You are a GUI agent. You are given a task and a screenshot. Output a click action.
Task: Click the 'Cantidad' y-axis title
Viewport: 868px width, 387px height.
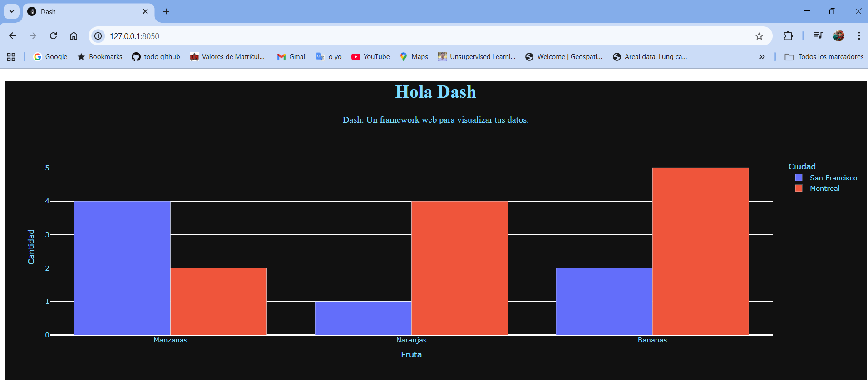click(x=31, y=247)
